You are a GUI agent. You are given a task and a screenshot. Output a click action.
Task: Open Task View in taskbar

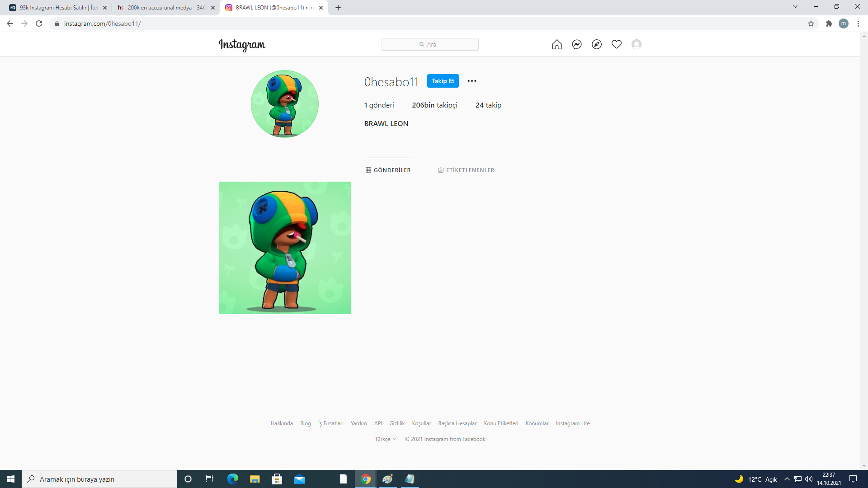tap(209, 479)
